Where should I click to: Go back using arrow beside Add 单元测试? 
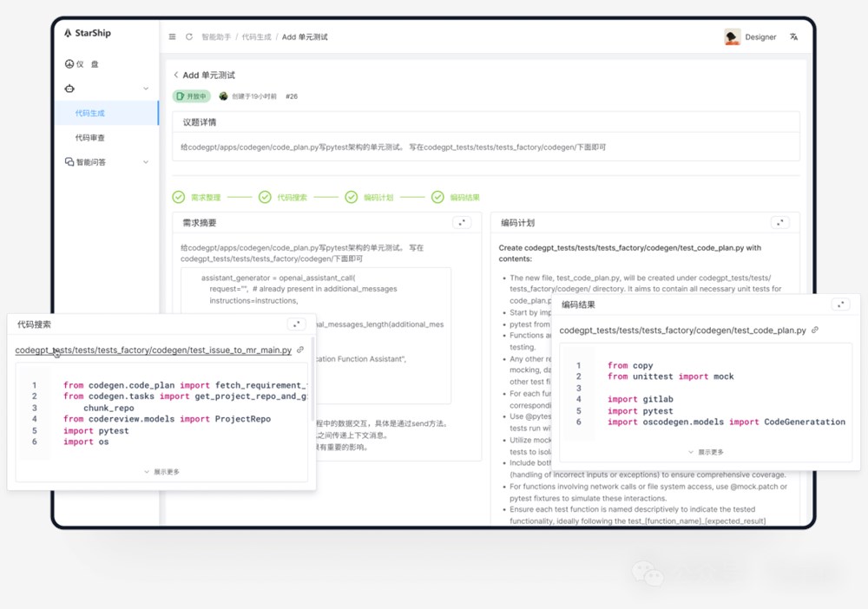[176, 75]
